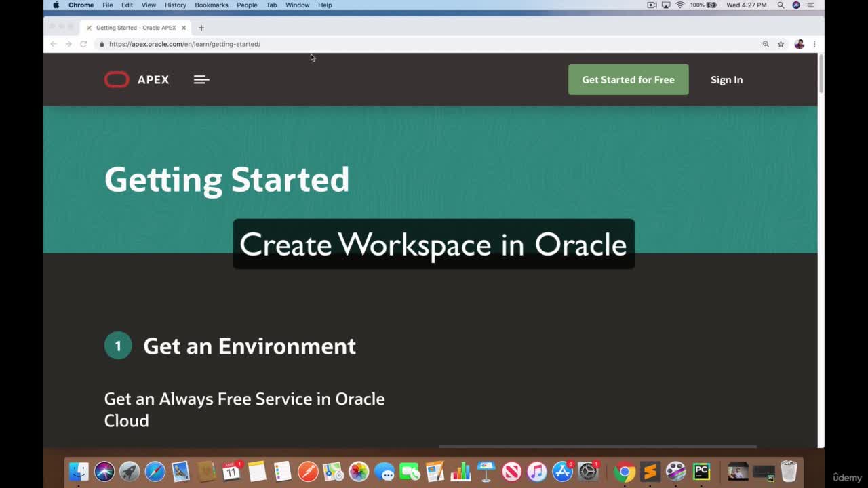
Task: Open Launchpad rocket in the dock
Action: pyautogui.click(x=130, y=471)
